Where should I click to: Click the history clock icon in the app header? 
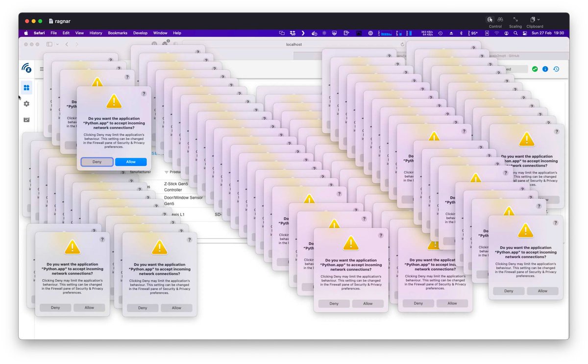(556, 69)
